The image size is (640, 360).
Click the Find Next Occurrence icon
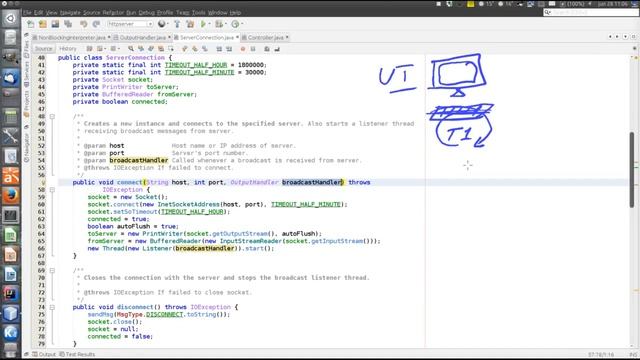click(x=151, y=49)
